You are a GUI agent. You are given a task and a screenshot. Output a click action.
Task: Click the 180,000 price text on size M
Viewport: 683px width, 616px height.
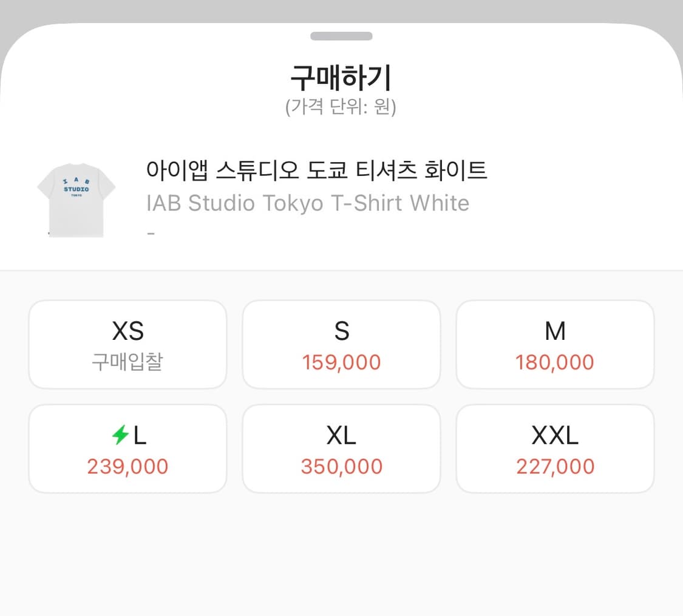[555, 362]
